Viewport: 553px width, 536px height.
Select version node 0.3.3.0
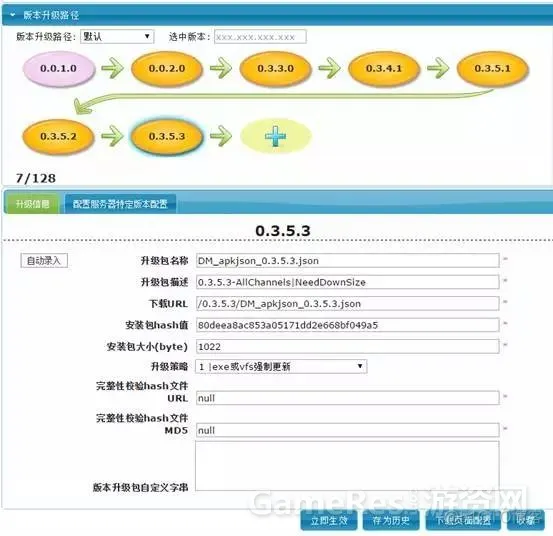pos(275,68)
